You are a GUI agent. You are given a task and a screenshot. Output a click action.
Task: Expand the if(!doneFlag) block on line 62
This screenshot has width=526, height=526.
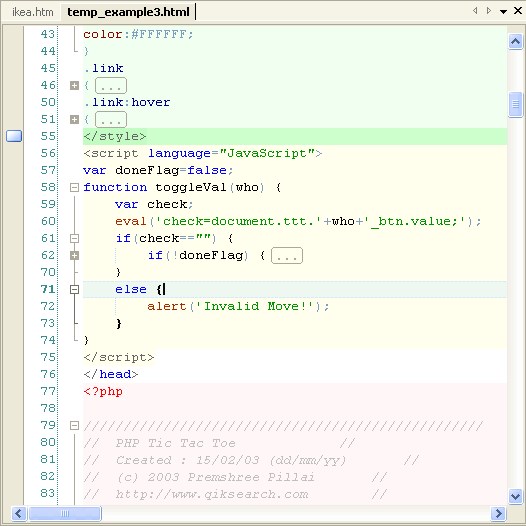[74, 255]
